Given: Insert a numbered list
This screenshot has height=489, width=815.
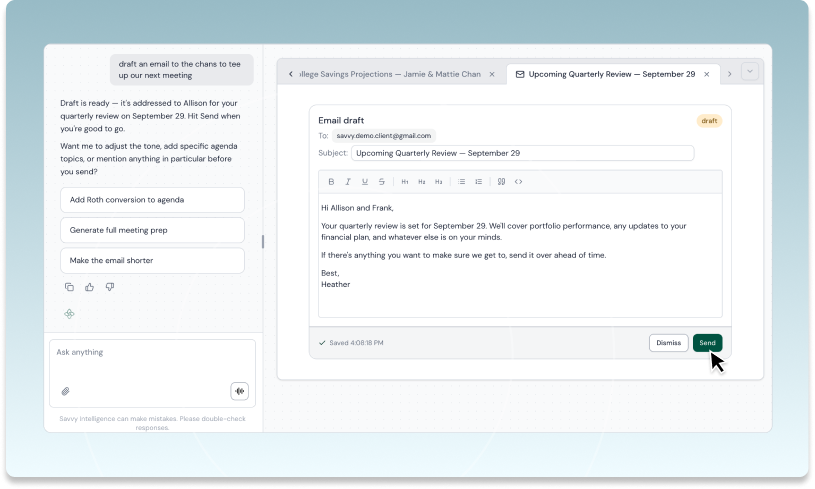Looking at the screenshot, I should [478, 182].
